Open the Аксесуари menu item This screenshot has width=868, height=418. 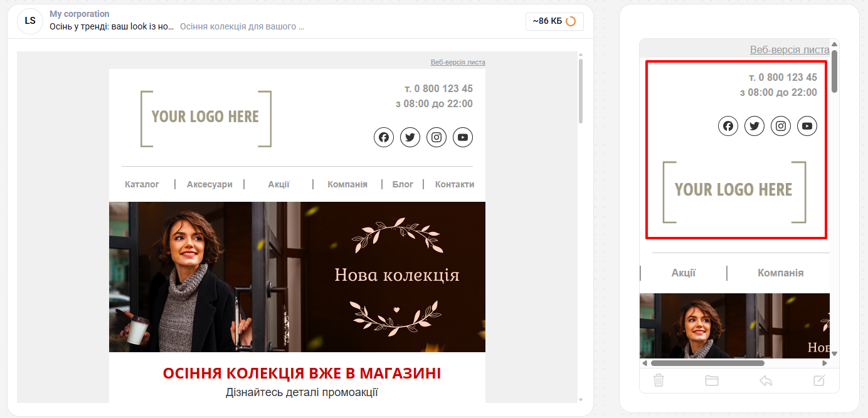click(x=209, y=184)
